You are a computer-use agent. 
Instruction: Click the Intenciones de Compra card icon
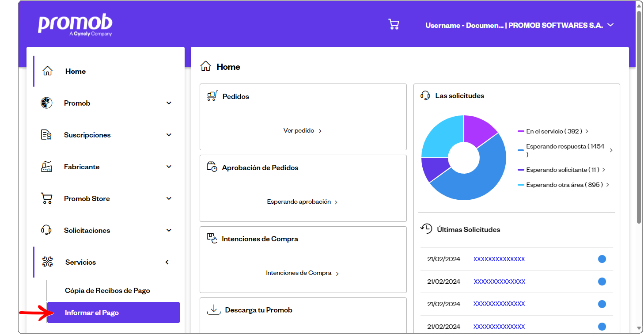(212, 238)
